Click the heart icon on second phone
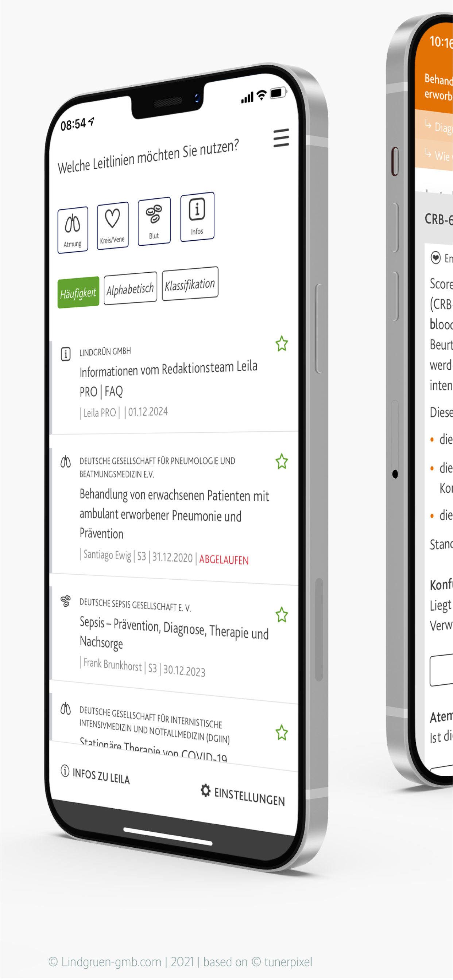The image size is (453, 980). (x=435, y=257)
